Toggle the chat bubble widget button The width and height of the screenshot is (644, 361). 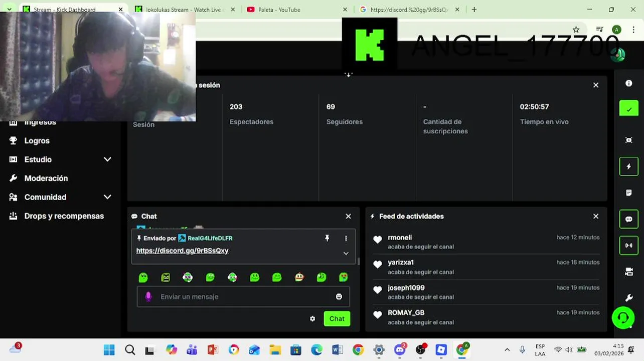628,219
